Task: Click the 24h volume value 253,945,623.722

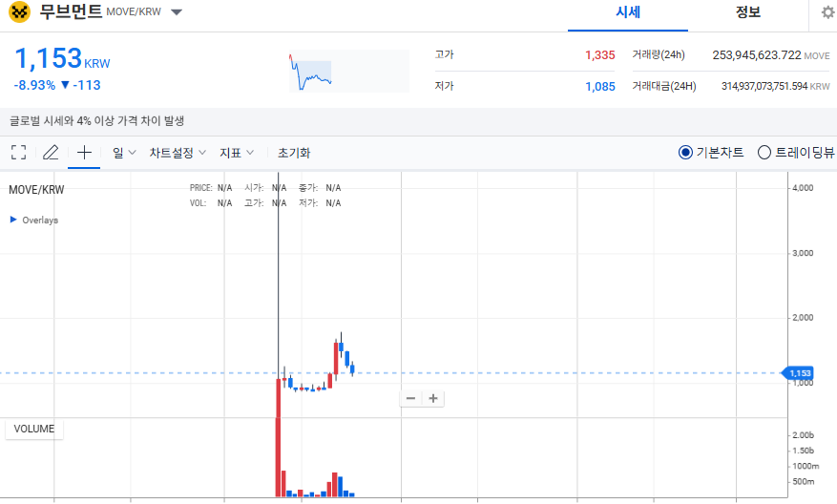Action: tap(757, 55)
